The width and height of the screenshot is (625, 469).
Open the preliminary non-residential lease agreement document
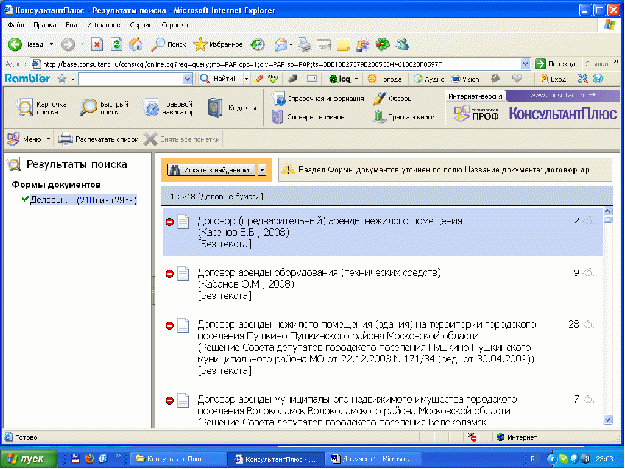330,221
